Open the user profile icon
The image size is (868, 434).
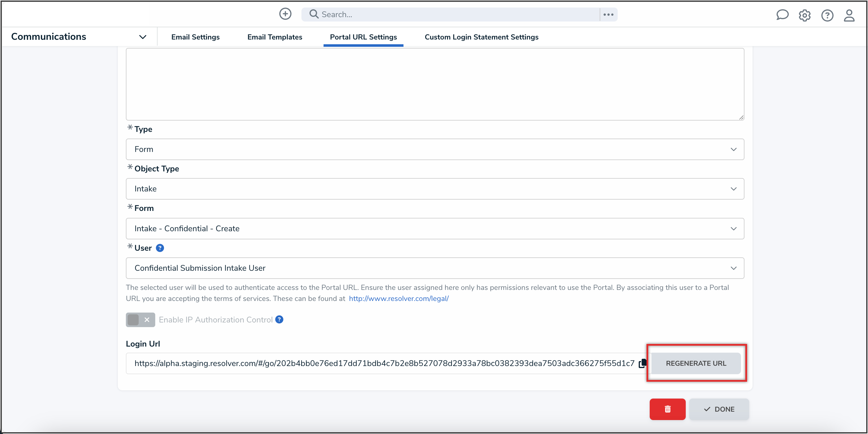pyautogui.click(x=849, y=15)
